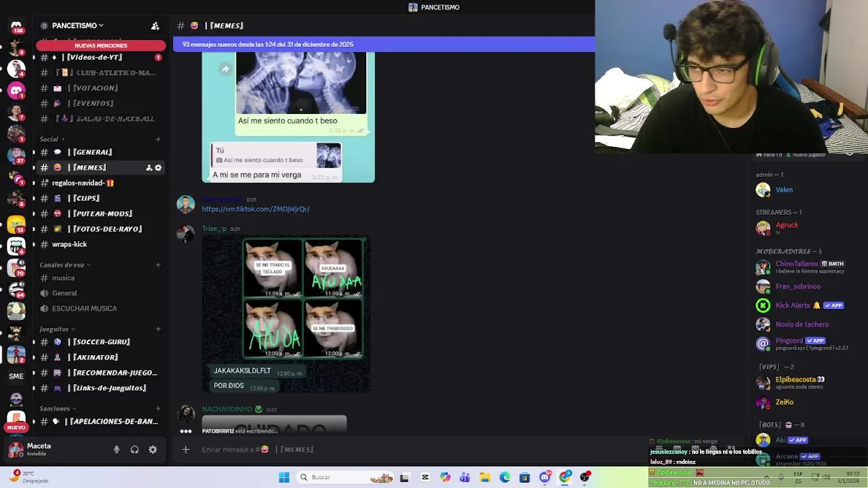Screen dimensions: 868x488
Task: Open Microsoft Store from taskbar
Action: click(x=524, y=477)
